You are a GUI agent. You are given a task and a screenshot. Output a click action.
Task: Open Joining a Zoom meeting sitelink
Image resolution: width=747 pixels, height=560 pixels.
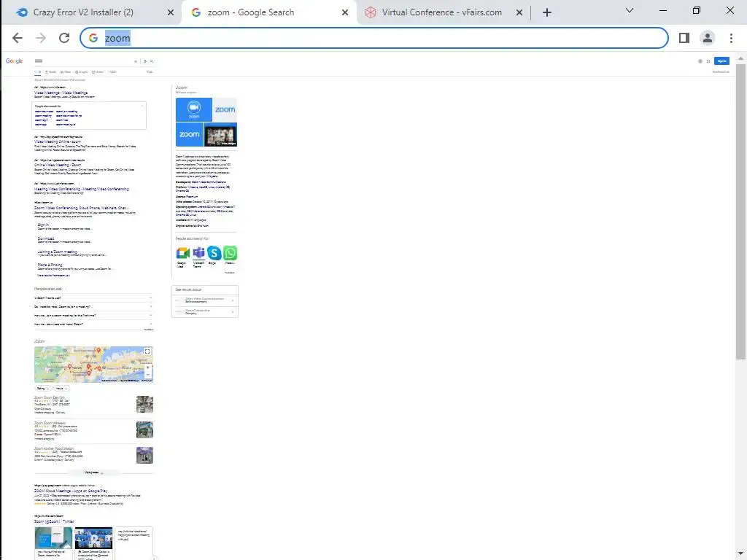(57, 252)
